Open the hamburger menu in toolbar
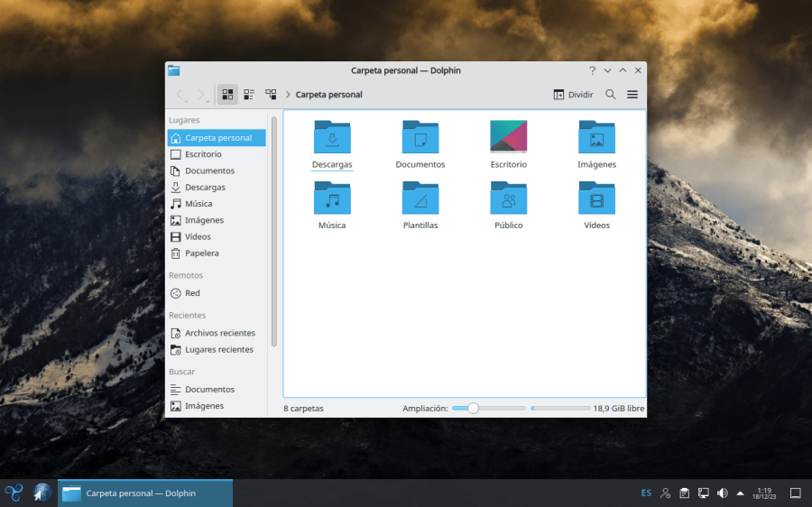This screenshot has height=507, width=812. click(632, 95)
